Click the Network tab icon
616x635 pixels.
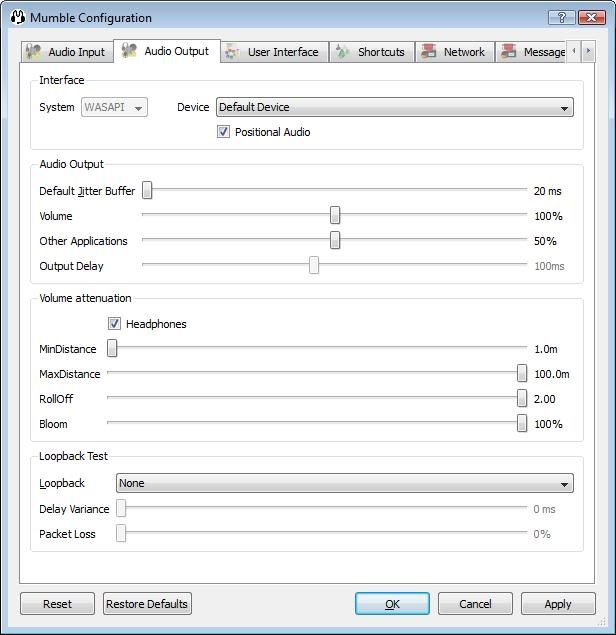pos(429,52)
